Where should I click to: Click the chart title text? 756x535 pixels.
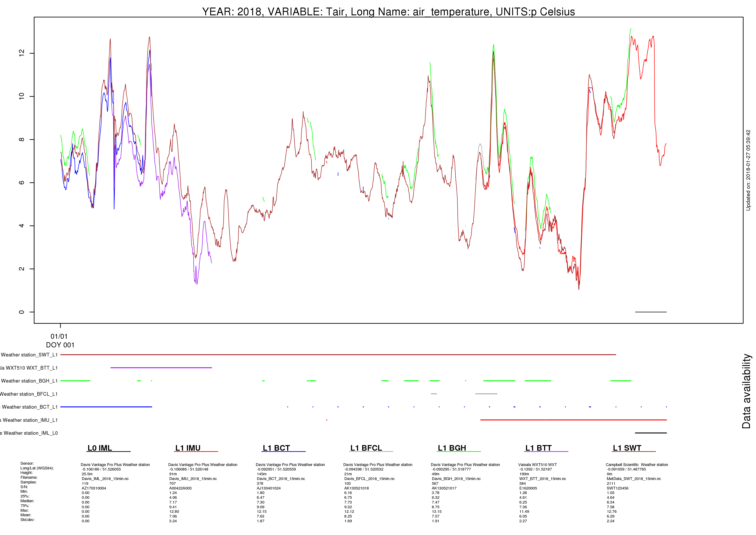(x=388, y=11)
